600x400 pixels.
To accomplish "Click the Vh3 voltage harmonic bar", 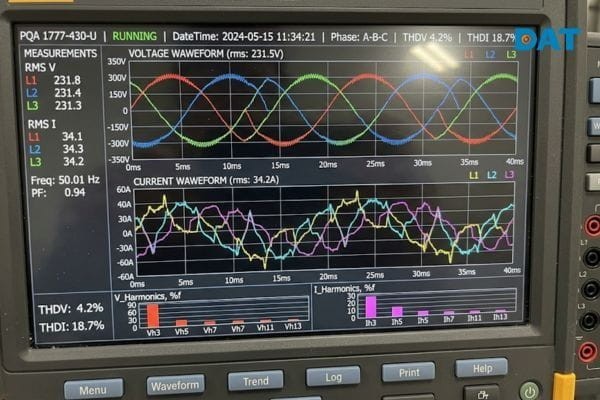I will pos(153,316).
